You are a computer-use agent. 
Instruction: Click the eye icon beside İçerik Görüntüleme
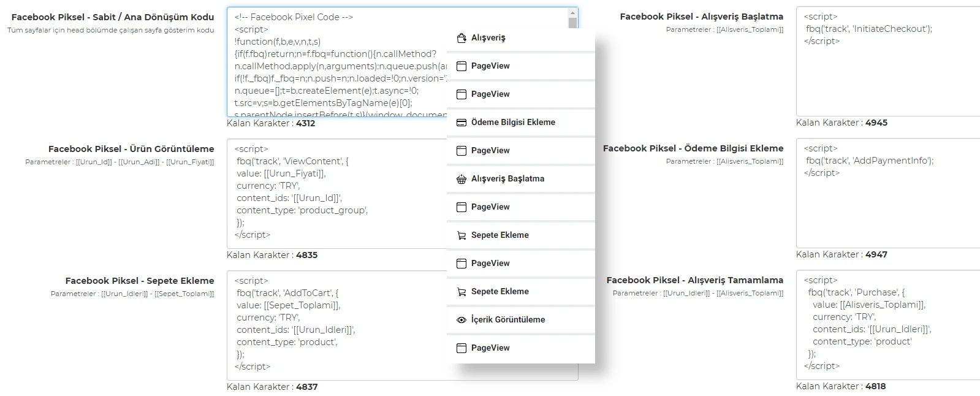[462, 320]
